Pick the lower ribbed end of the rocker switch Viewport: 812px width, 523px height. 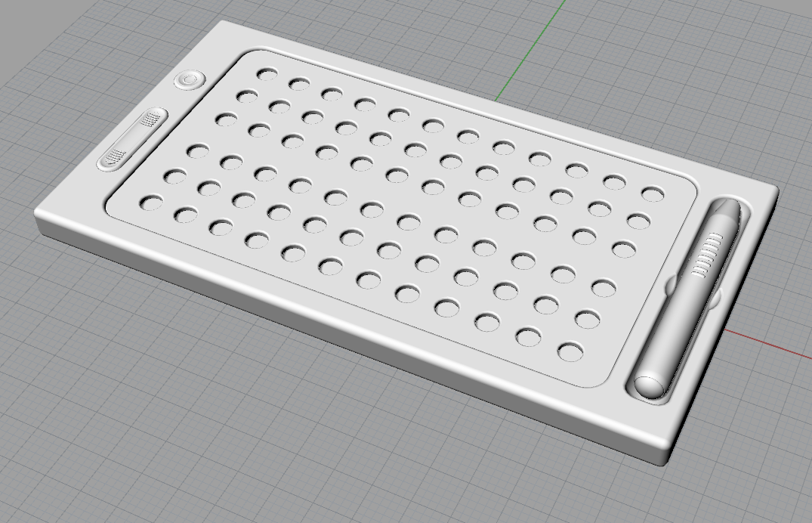coord(116,156)
